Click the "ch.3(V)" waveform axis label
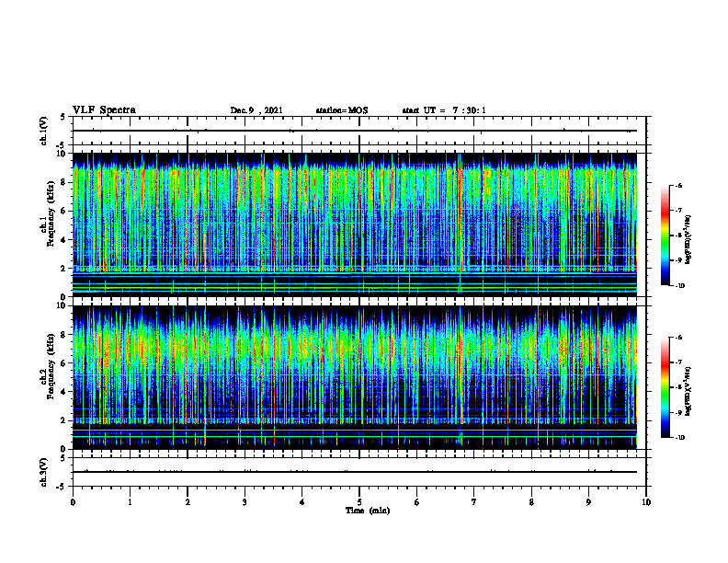728x563 pixels. click(43, 472)
